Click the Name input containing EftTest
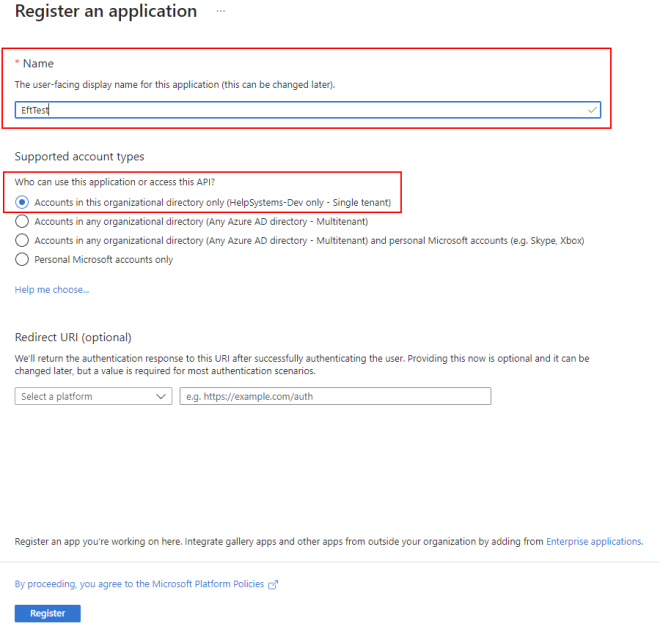660x637 pixels. (300, 110)
